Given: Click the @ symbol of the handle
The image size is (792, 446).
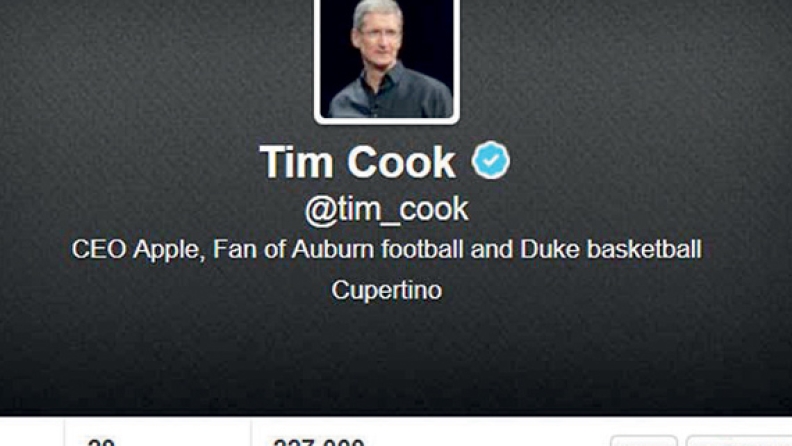Looking at the screenshot, I should [x=320, y=211].
